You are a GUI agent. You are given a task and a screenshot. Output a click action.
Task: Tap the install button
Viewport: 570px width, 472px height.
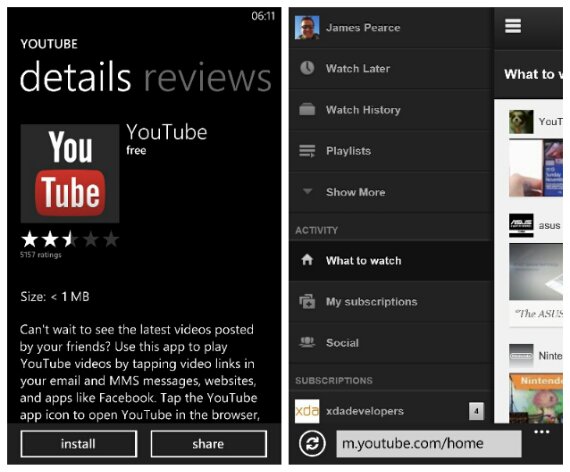coord(79,444)
